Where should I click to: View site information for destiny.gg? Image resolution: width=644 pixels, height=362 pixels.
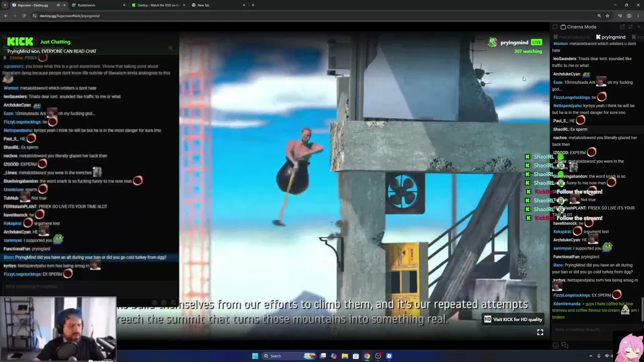[x=35, y=16]
